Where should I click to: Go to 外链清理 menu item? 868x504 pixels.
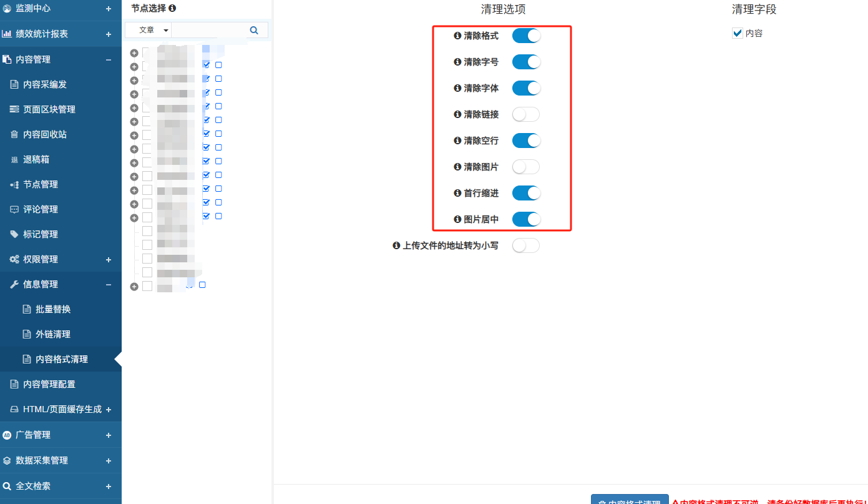(53, 334)
